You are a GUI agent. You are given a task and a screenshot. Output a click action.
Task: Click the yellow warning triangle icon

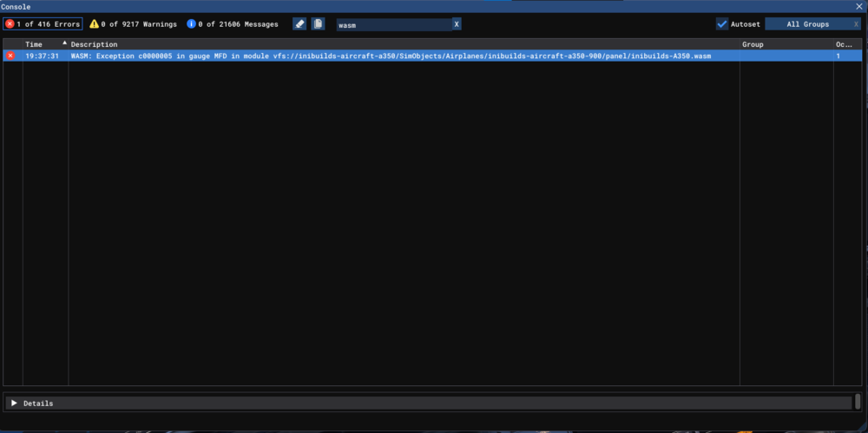pyautogui.click(x=95, y=24)
